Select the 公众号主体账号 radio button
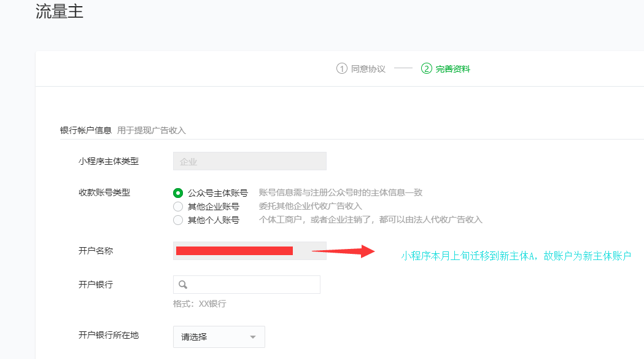Viewport: 644px width, 359px height. point(178,193)
